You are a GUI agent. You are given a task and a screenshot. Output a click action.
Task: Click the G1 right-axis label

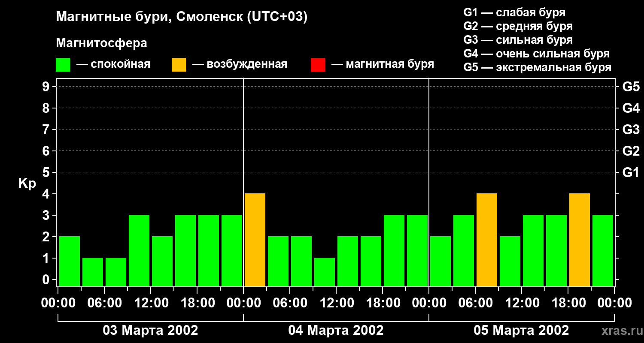coord(631,172)
